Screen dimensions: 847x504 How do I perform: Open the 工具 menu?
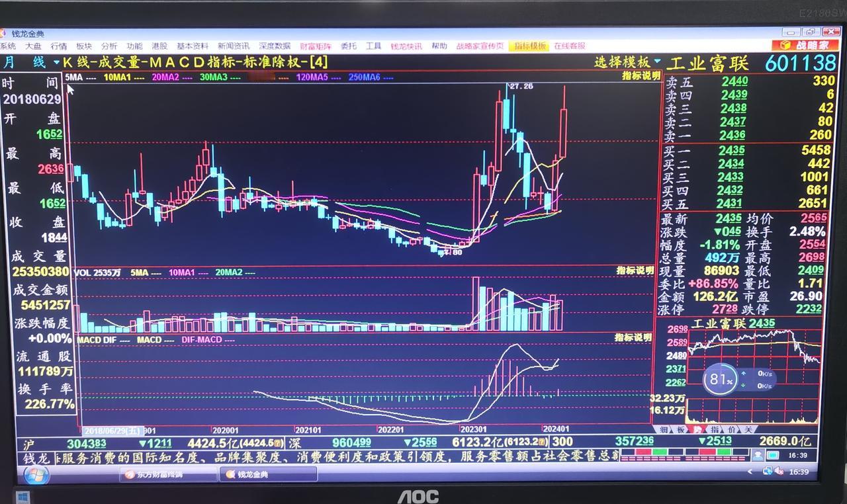click(374, 46)
